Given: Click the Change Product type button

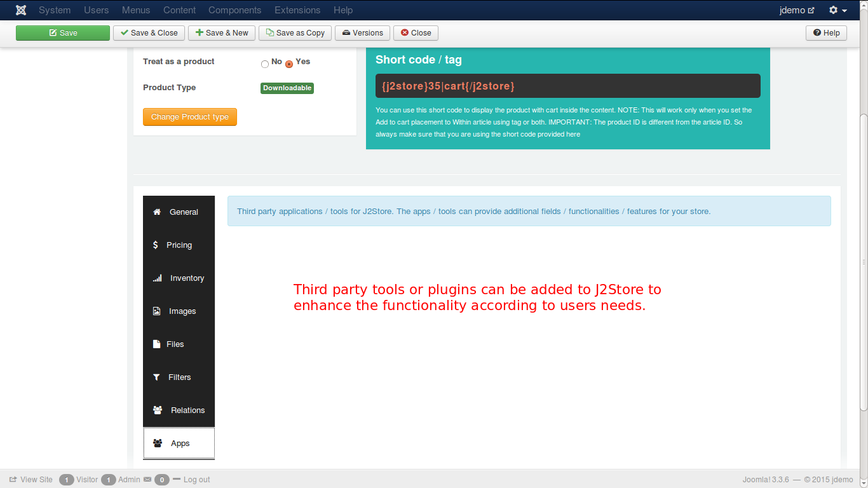Looking at the screenshot, I should [x=190, y=117].
